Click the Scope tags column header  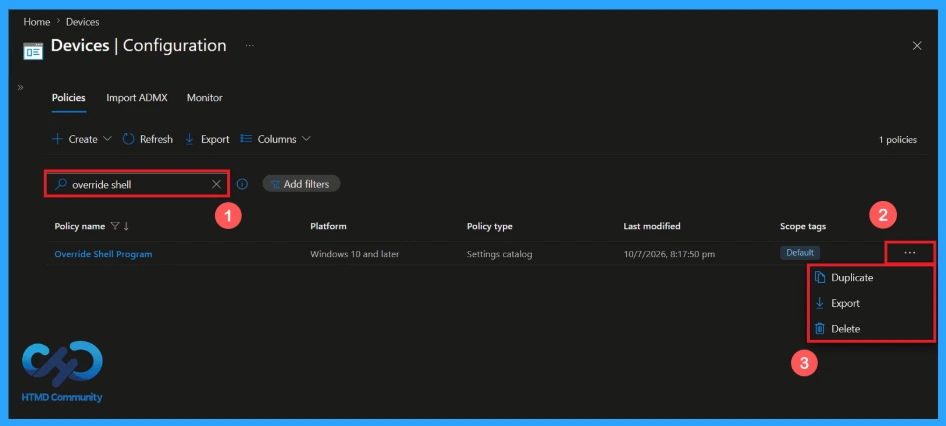point(803,226)
